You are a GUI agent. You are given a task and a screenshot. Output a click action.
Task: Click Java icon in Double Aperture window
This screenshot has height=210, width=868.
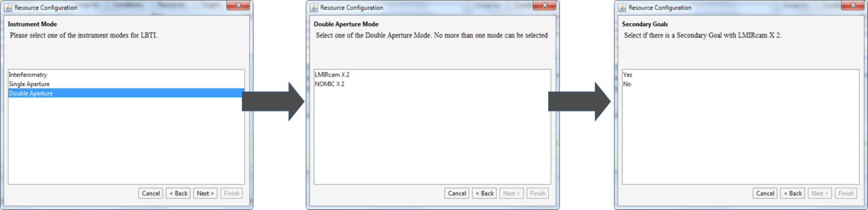pos(314,8)
